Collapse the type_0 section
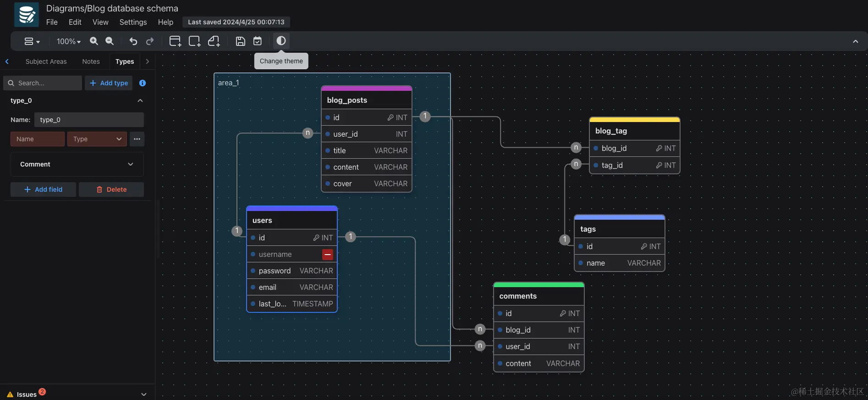This screenshot has height=400, width=868. pos(140,100)
